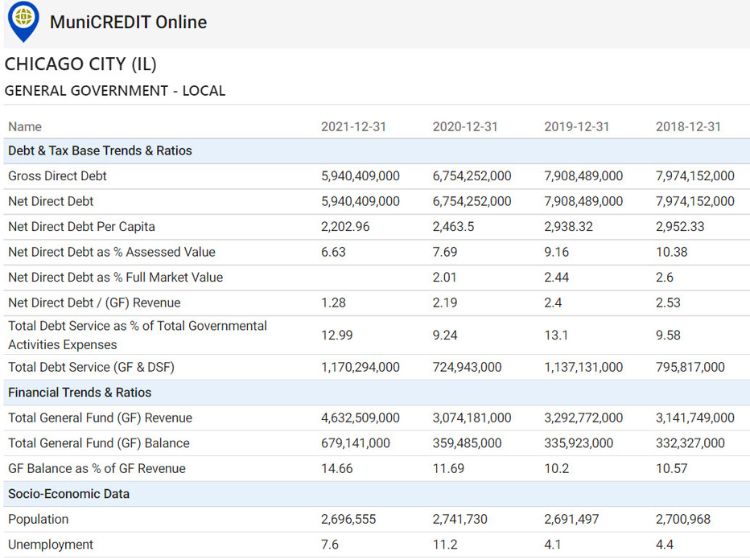
Task: Click unemployment value 11.2
Action: 445,545
